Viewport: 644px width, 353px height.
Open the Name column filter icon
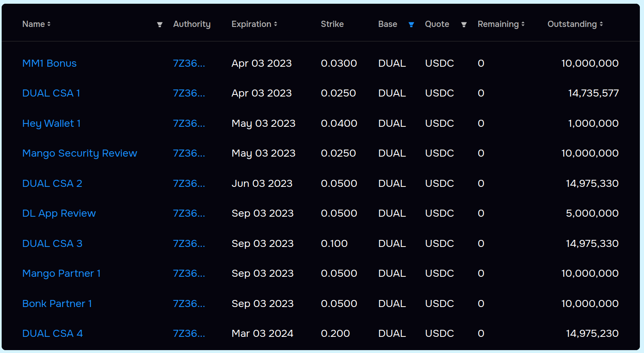coord(160,25)
